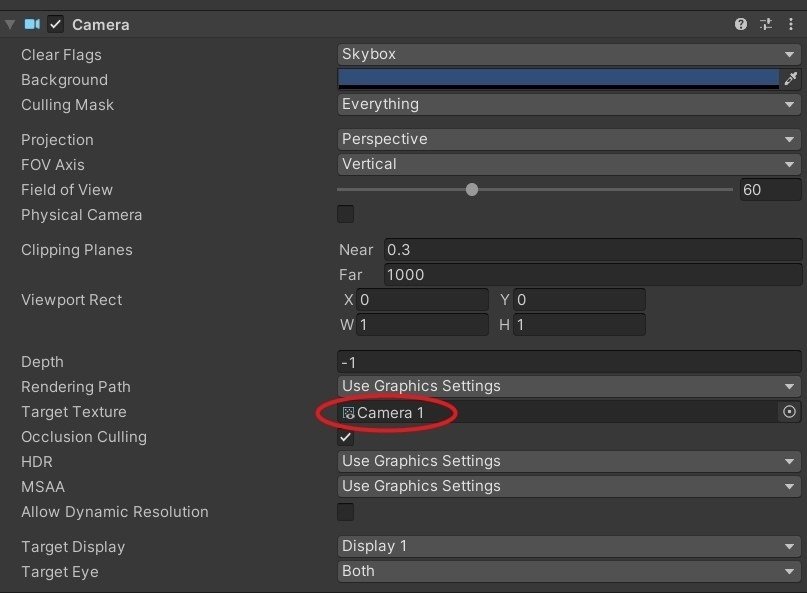Collapse the Camera component foldout
Viewport: 807px width, 593px height.
click(x=10, y=24)
